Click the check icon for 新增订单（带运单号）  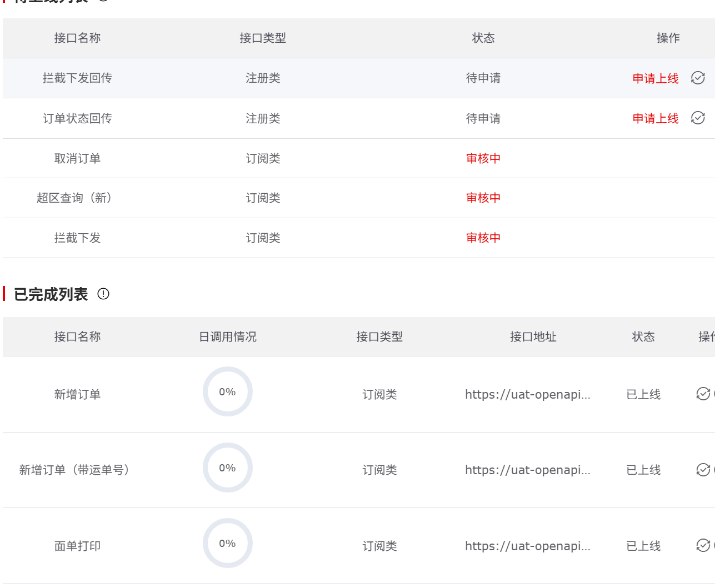(703, 470)
